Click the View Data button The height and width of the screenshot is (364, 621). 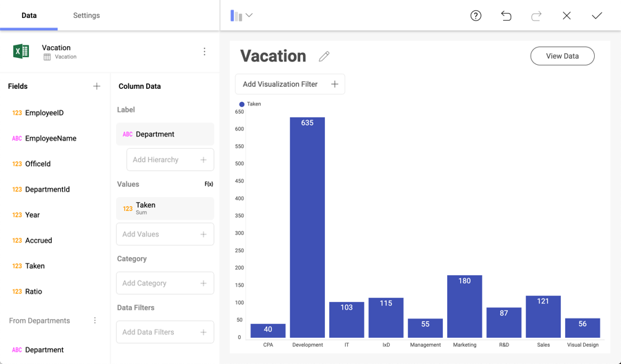click(562, 56)
